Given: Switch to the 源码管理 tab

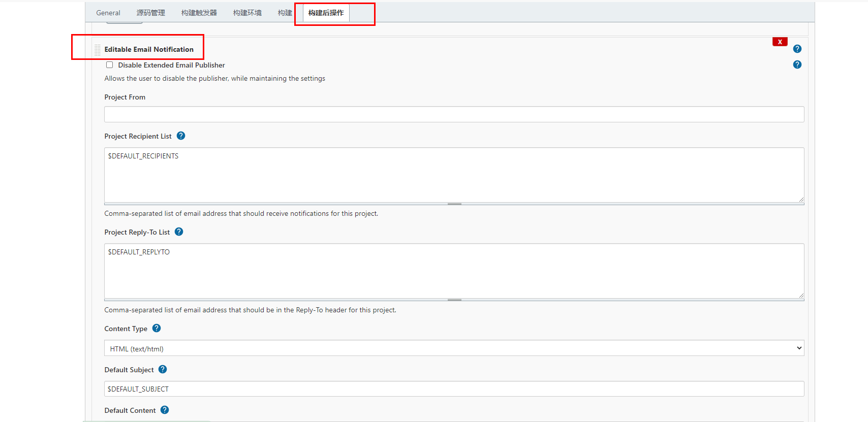Looking at the screenshot, I should click(x=151, y=13).
